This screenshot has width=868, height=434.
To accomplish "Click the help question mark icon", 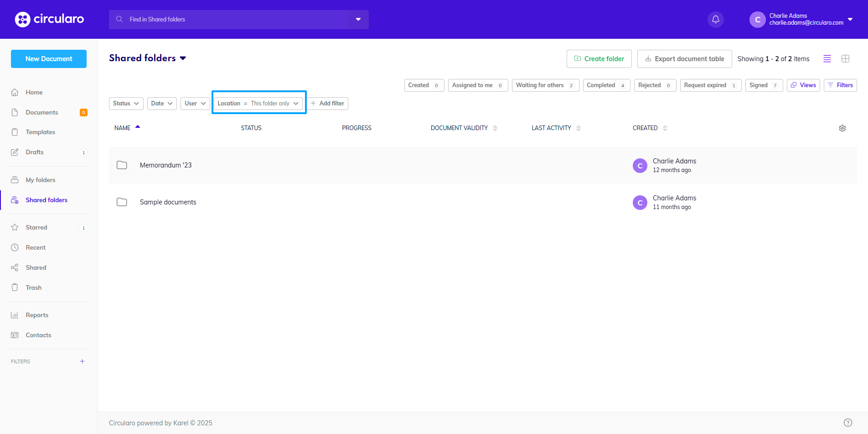I will click(847, 423).
